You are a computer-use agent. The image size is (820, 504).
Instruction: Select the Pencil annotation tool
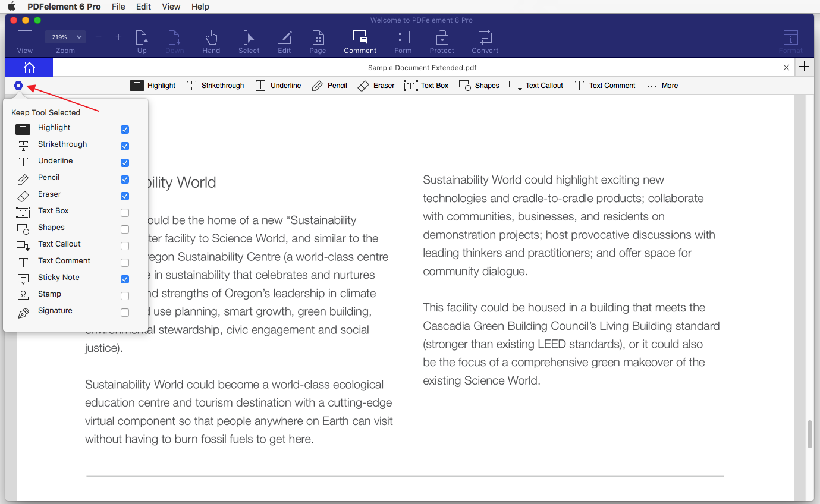pyautogui.click(x=329, y=86)
